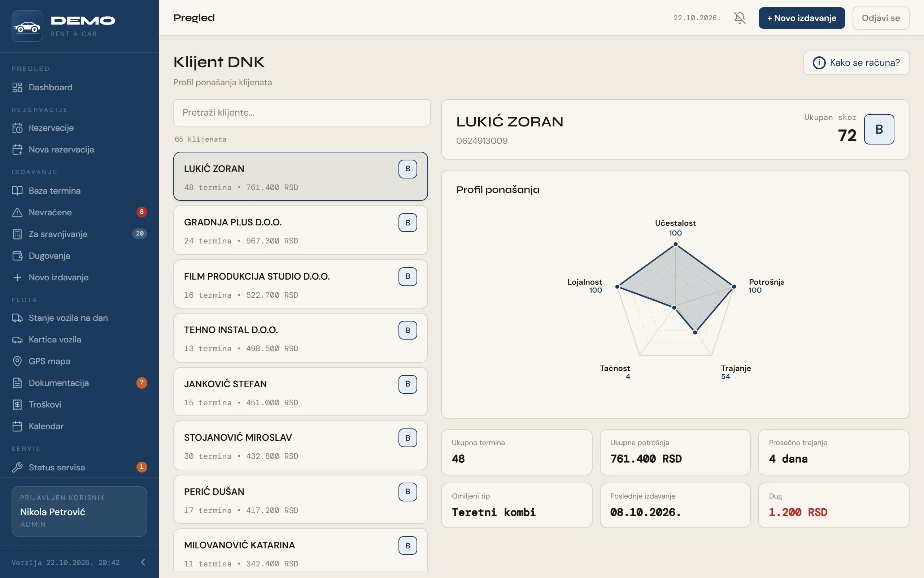Click the Odjavi se button

click(880, 18)
